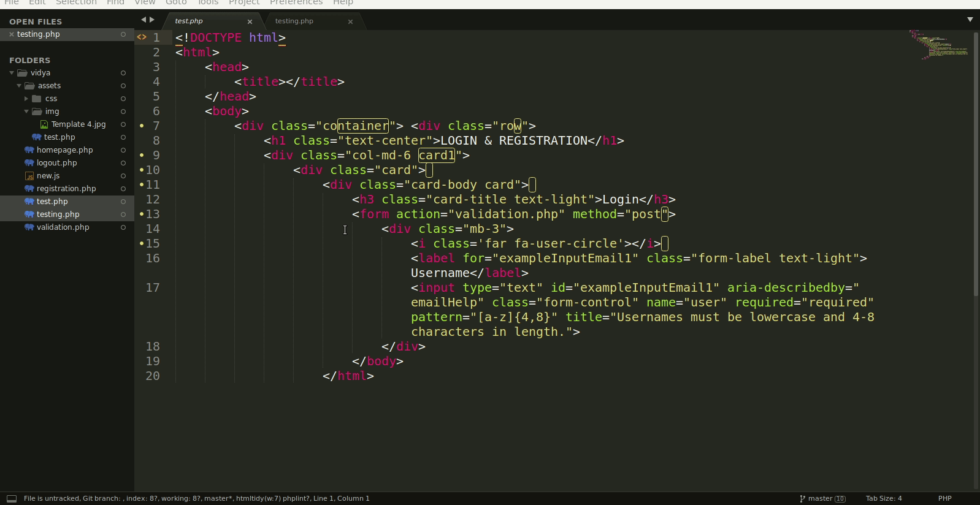Click PHP icon beside logout.php

click(x=29, y=163)
